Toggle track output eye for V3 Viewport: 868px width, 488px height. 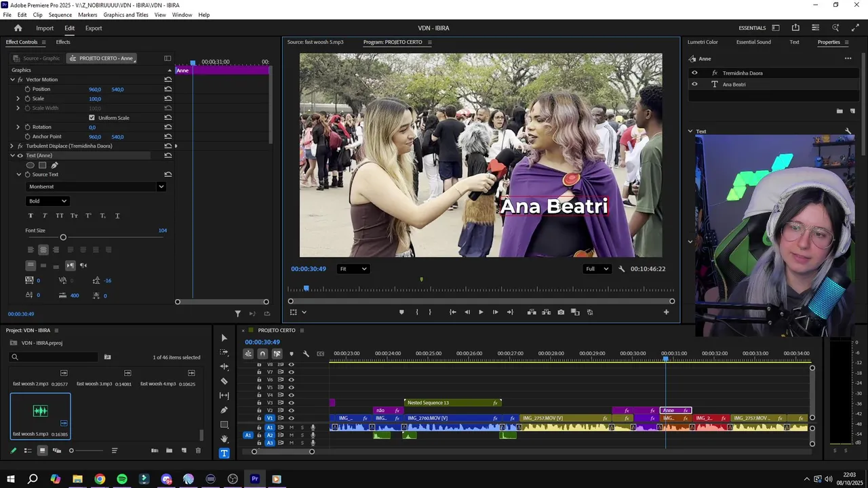292,403
